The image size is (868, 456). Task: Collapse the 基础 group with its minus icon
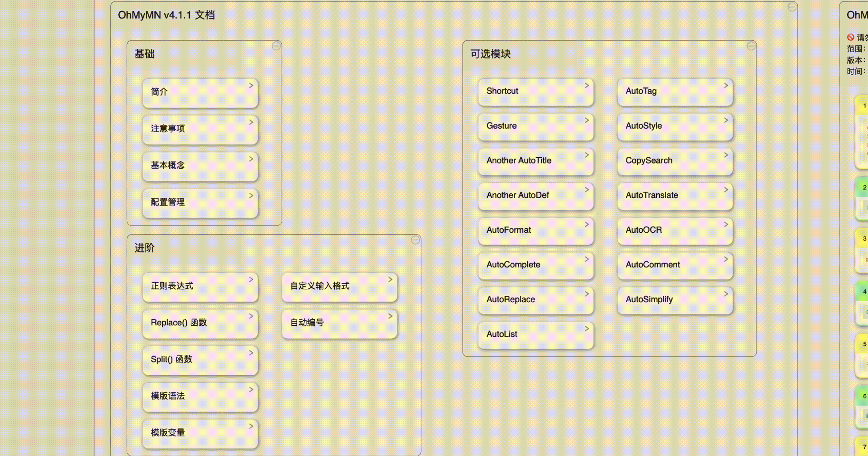(x=276, y=46)
